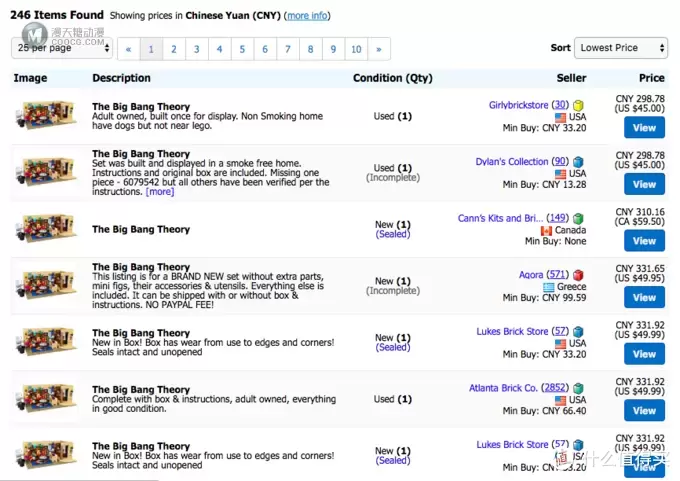Screen dimensions: 680x481
Task: Open the more info currency link
Action: point(307,16)
